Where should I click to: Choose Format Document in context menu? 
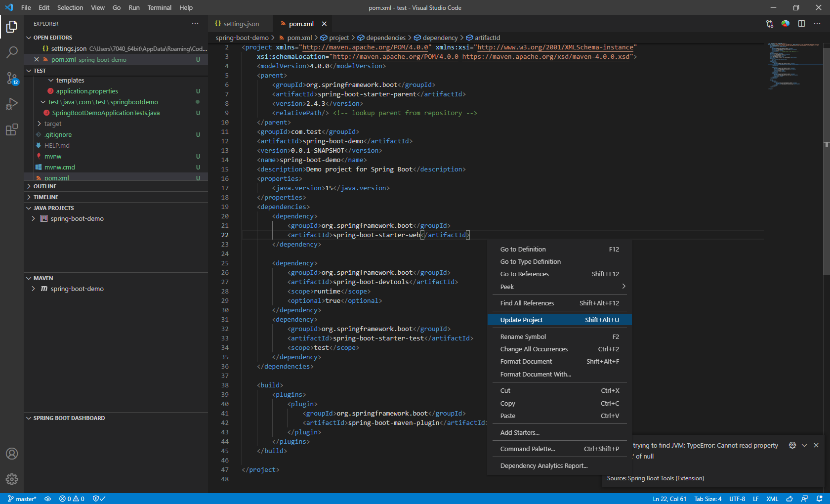[x=559, y=361]
